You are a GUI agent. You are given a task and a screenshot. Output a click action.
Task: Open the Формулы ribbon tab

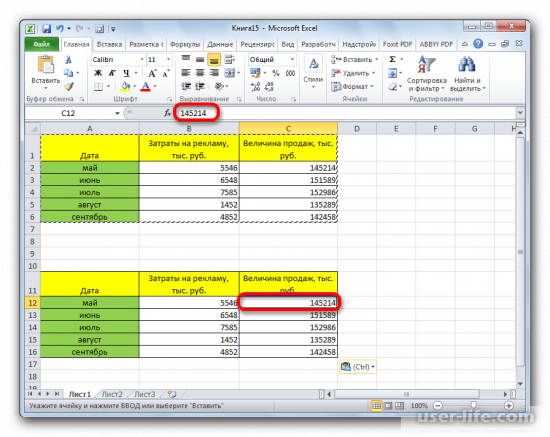(x=185, y=45)
